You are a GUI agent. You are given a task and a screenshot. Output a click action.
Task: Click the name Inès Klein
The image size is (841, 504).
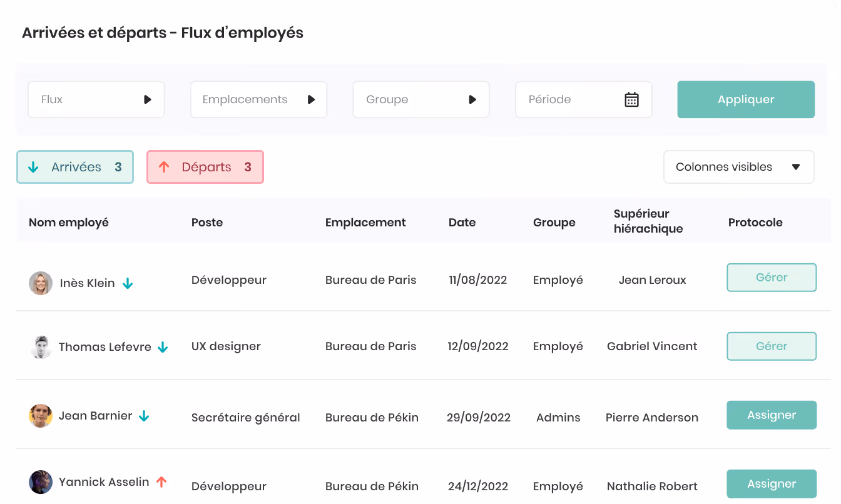coord(88,283)
